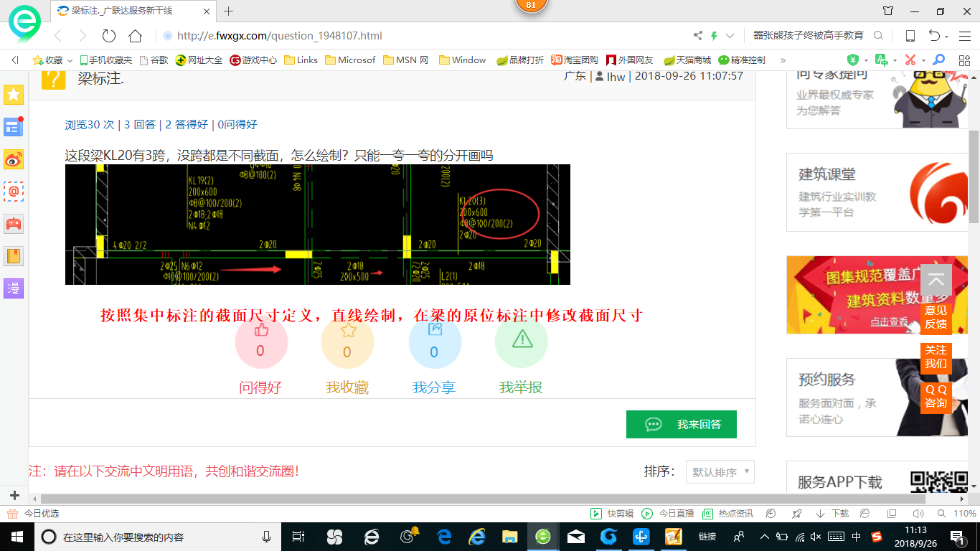Click the magnifier icon in the search box
The height and width of the screenshot is (551, 980).
pyautogui.click(x=878, y=36)
